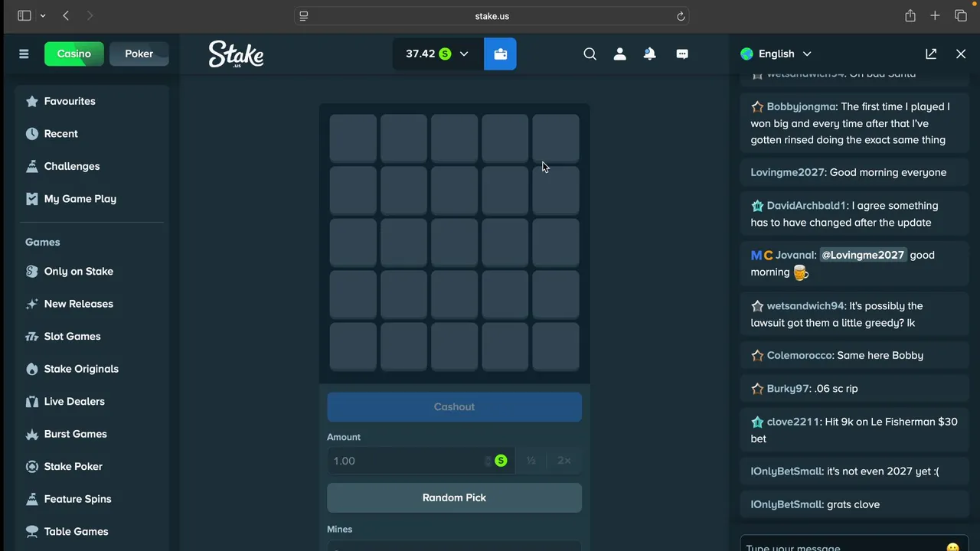Halve the bet amount
Screen dimensions: 980x551
click(531, 461)
